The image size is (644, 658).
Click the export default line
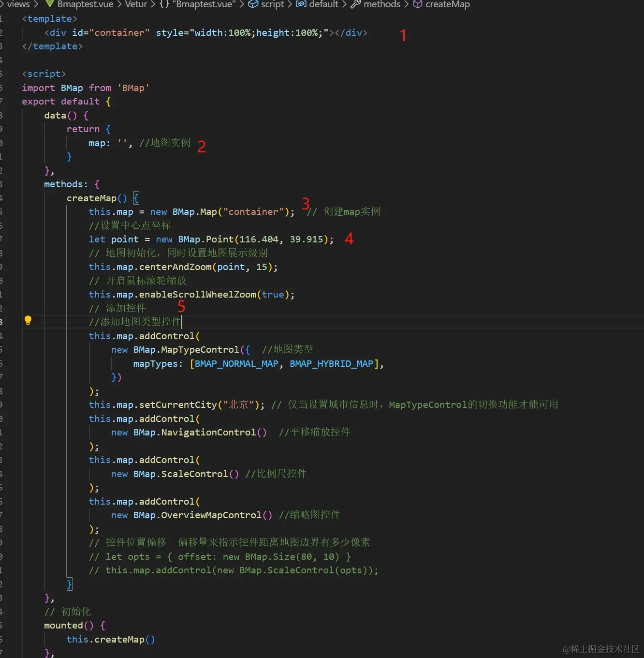pos(66,102)
